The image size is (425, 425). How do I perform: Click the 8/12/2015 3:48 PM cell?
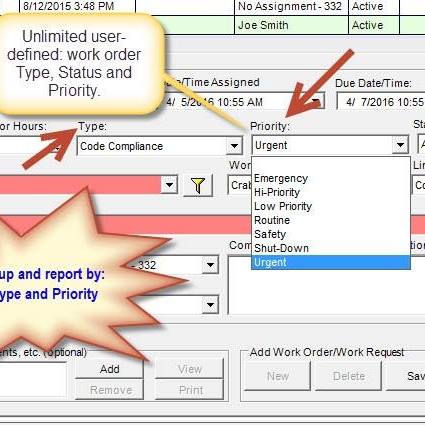tap(77, 7)
